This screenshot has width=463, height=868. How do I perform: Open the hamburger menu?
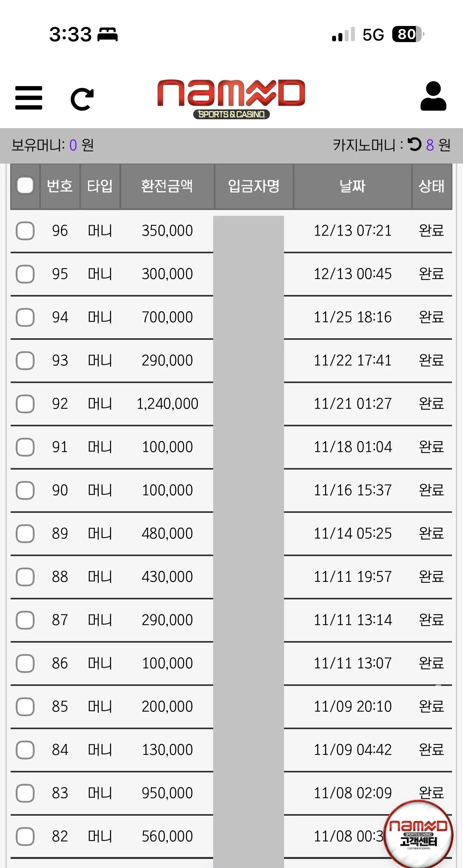pyautogui.click(x=29, y=98)
